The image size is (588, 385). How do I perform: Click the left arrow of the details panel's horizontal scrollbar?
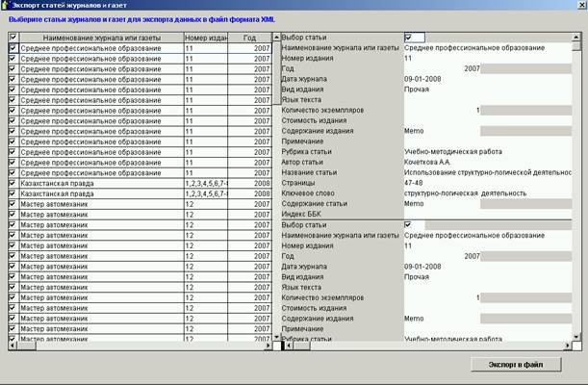point(289,346)
